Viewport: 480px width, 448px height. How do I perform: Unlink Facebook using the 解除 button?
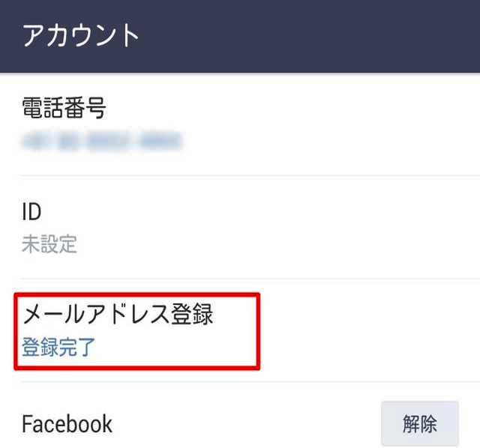click(x=420, y=423)
